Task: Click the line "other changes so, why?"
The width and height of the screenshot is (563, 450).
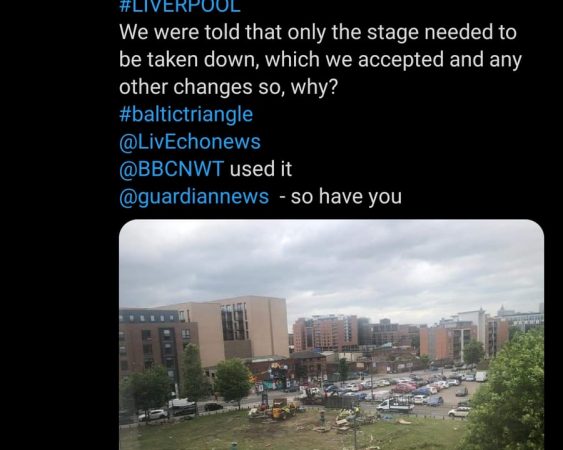Action: (x=229, y=87)
